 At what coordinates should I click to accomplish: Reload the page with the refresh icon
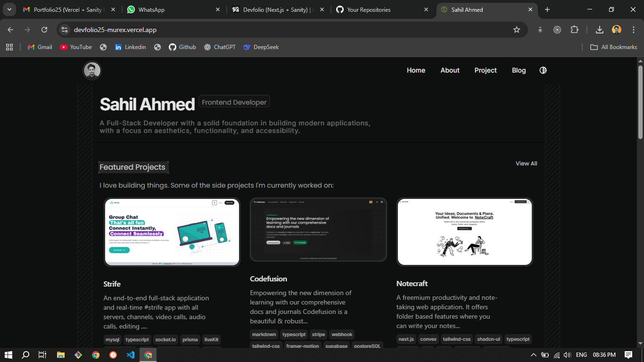(44, 30)
